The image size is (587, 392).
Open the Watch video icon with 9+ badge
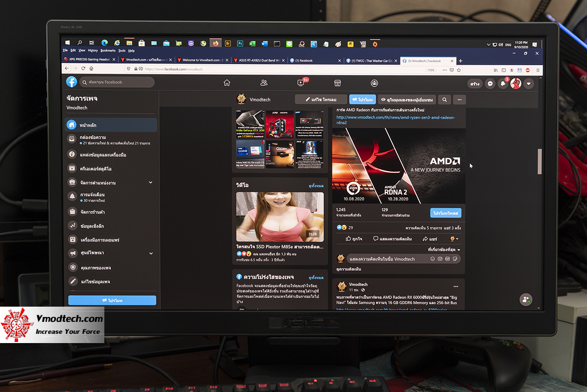(301, 82)
